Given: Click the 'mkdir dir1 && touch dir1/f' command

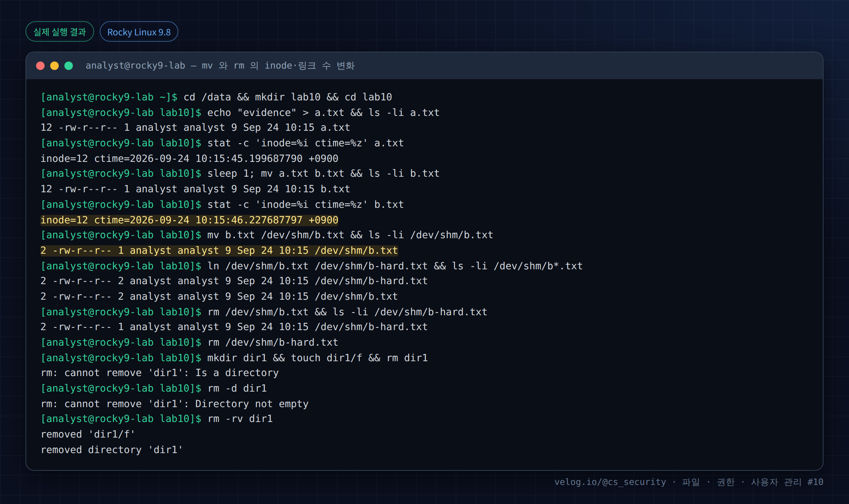Looking at the screenshot, I should [234, 358].
